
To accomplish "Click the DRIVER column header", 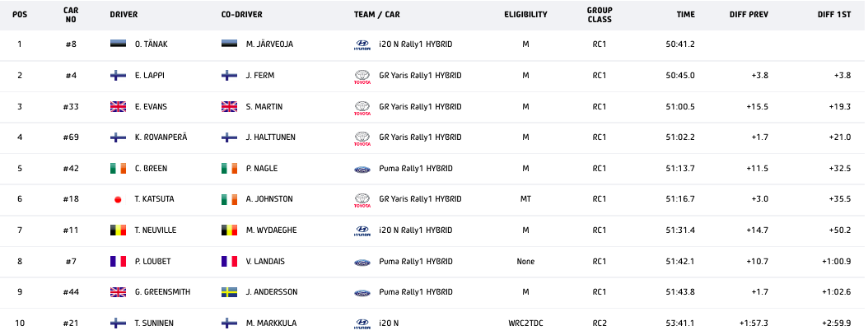I will (124, 15).
